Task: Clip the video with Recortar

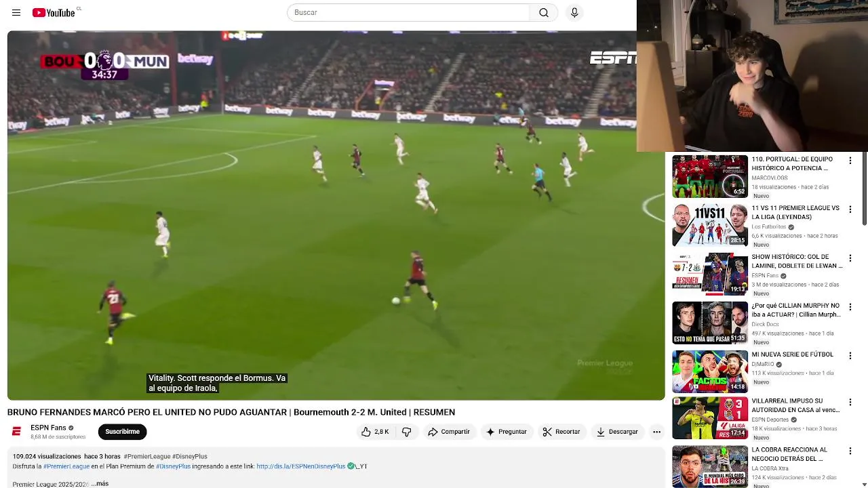Action: 561,432
